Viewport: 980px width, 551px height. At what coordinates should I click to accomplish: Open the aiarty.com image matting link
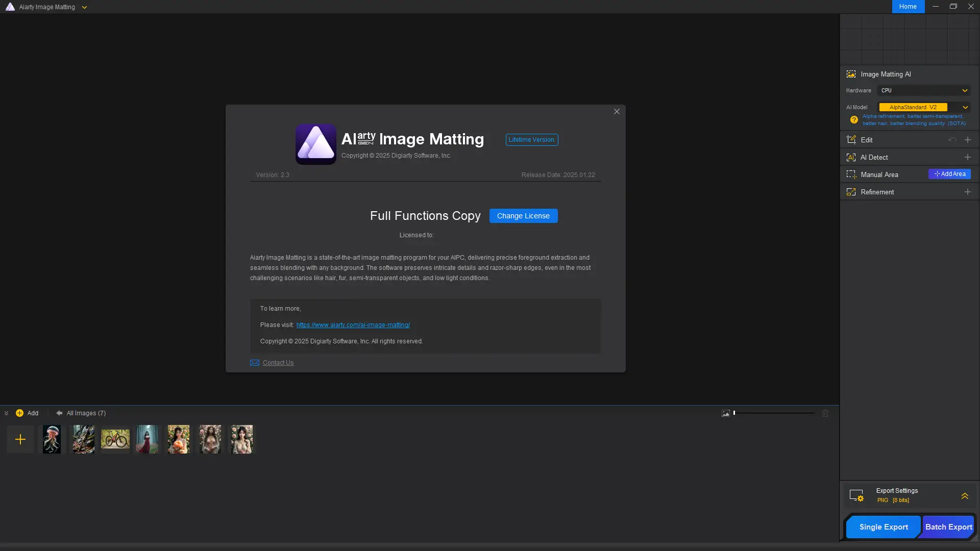click(x=353, y=325)
